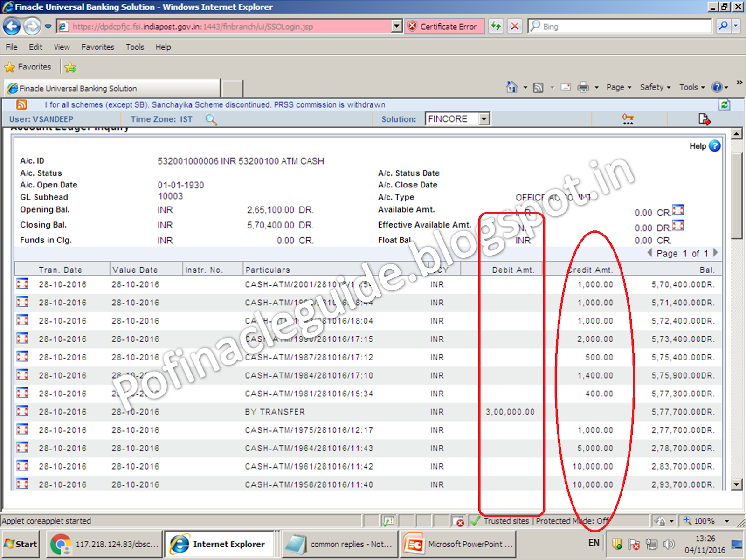Refresh the scrolling news ticker message
Viewport: 746px width, 560px height.
click(x=724, y=104)
